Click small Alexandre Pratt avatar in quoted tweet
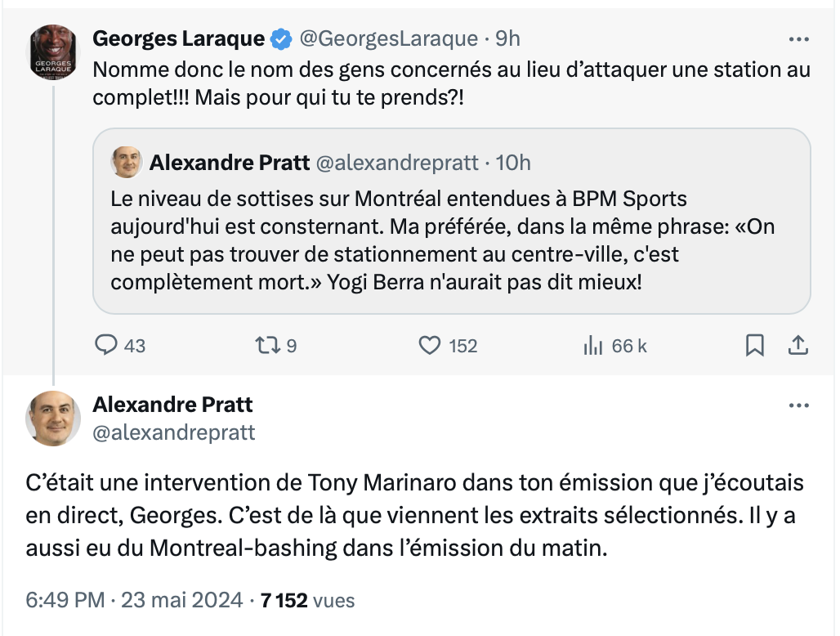The height and width of the screenshot is (636, 840). pos(127,163)
